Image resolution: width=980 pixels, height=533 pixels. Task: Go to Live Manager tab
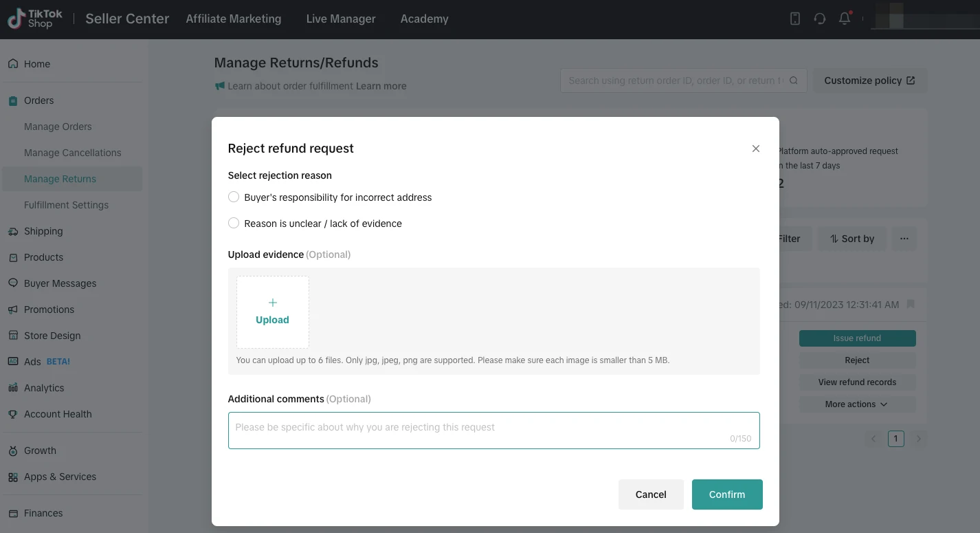[x=341, y=19]
